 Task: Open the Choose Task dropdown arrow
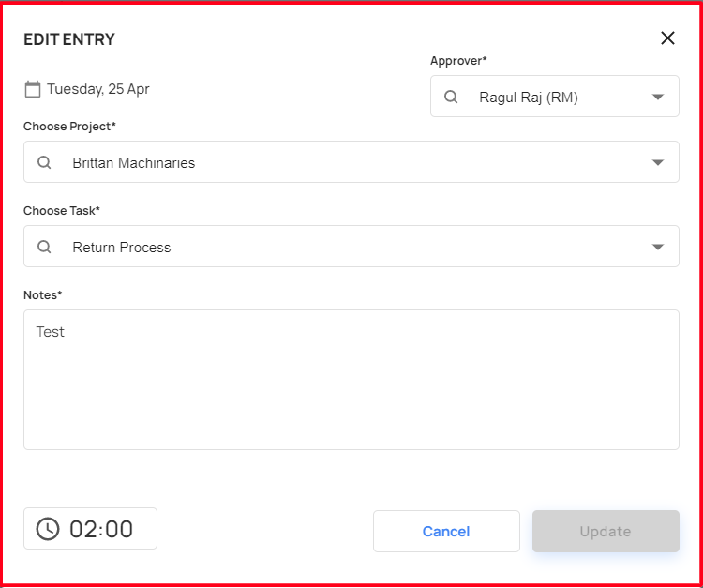pyautogui.click(x=657, y=247)
